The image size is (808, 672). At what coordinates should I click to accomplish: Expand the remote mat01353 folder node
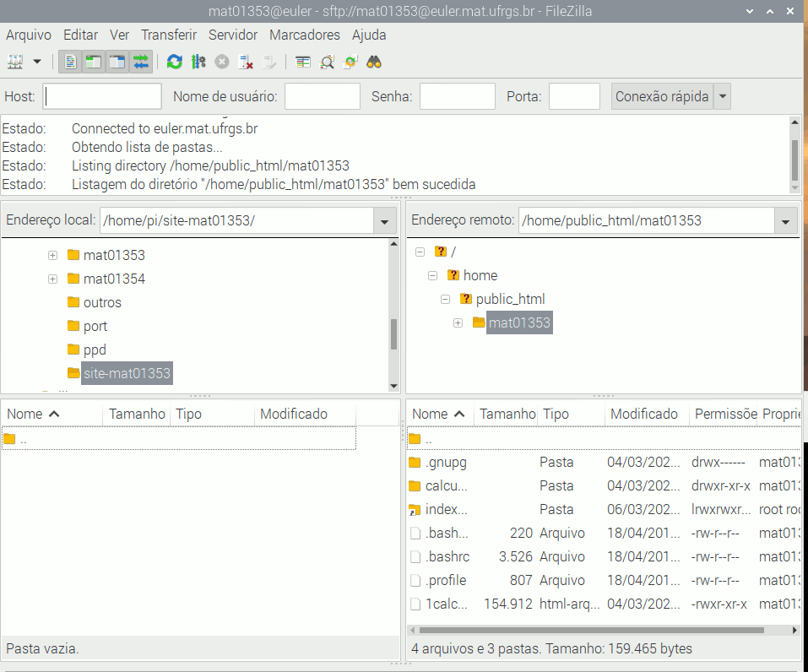click(x=458, y=322)
